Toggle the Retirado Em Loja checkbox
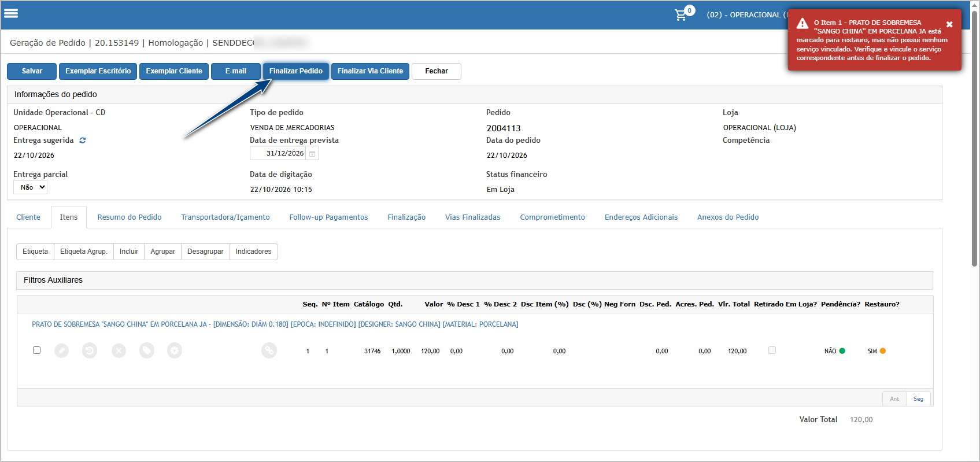The height and width of the screenshot is (462, 980). click(772, 350)
